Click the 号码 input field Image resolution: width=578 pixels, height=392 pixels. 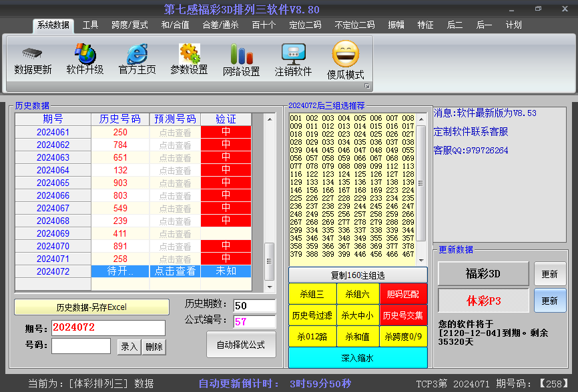[x=81, y=346]
